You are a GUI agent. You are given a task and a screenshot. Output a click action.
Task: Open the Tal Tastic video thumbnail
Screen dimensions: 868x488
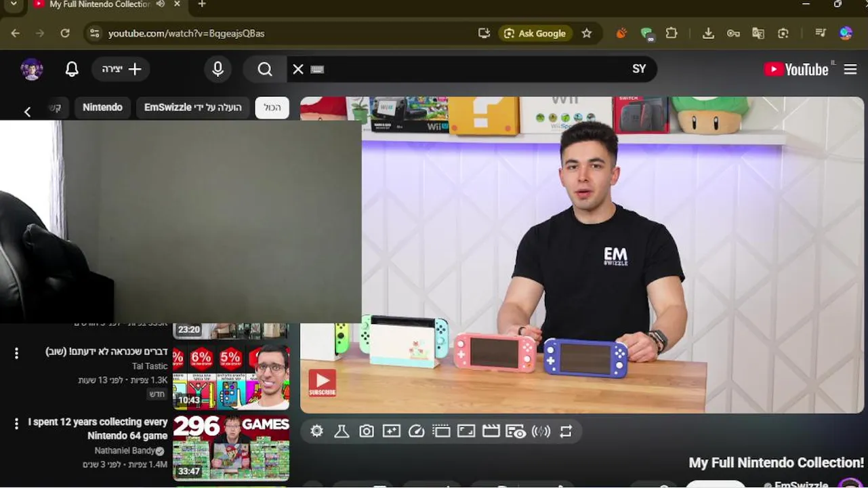231,377
